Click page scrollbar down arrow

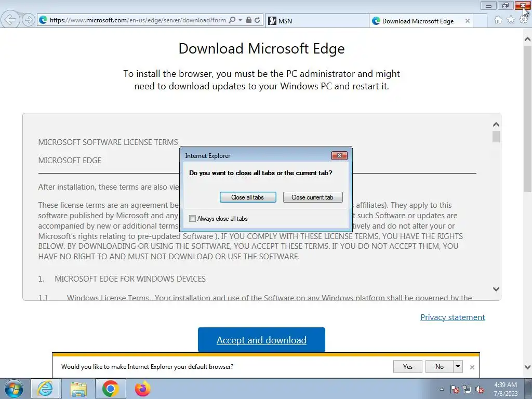pos(527,367)
